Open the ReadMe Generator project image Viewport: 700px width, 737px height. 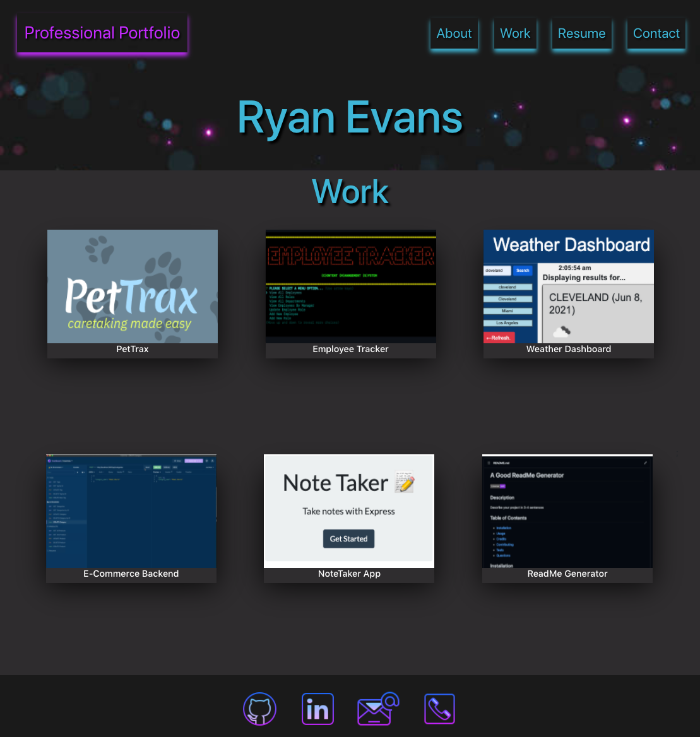tap(567, 511)
